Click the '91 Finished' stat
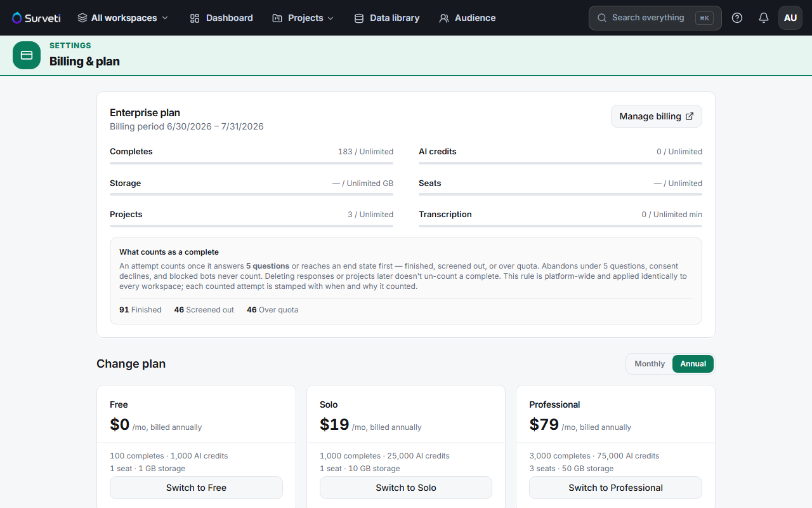This screenshot has width=812, height=508. click(x=140, y=310)
